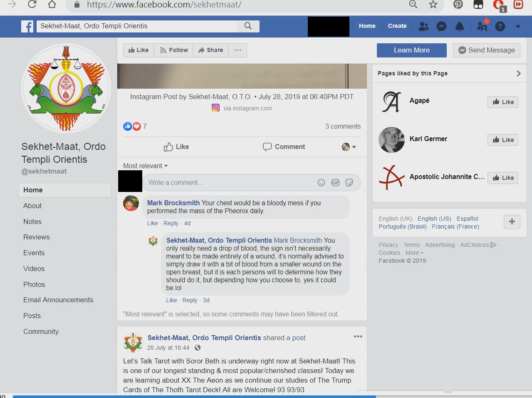
Task: Click browser reload icon
Action: click(32, 5)
